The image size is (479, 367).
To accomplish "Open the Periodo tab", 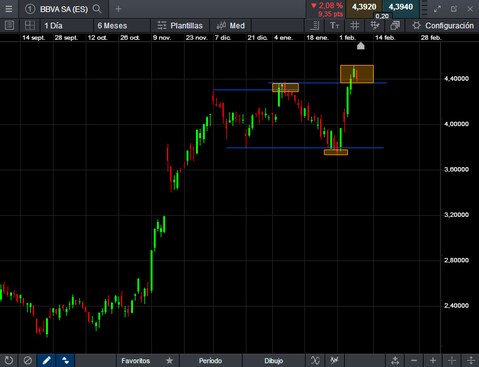I will 210,361.
